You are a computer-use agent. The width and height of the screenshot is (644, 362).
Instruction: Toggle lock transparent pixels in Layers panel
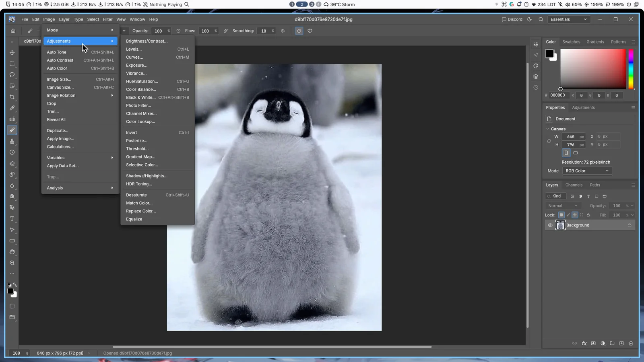point(561,215)
